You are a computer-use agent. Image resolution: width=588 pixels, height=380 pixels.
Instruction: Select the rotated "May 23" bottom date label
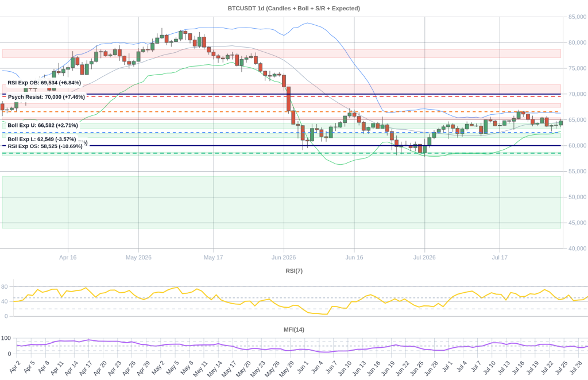pyautogui.click(x=258, y=369)
